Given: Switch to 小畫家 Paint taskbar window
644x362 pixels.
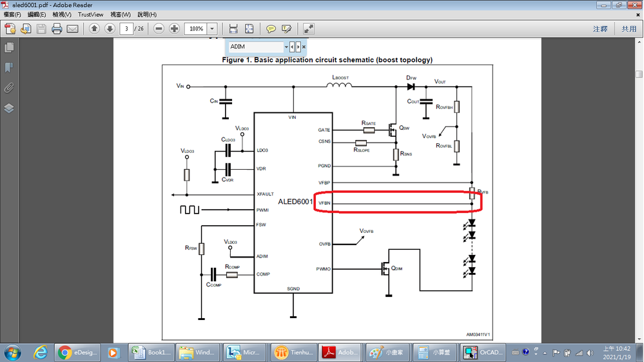Looking at the screenshot, I should pos(388,352).
